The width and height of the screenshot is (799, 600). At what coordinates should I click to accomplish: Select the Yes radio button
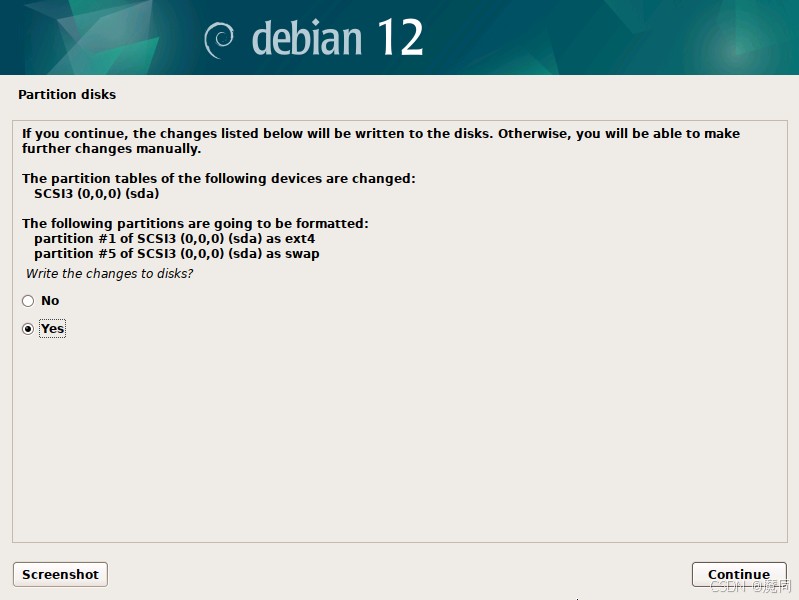click(28, 329)
